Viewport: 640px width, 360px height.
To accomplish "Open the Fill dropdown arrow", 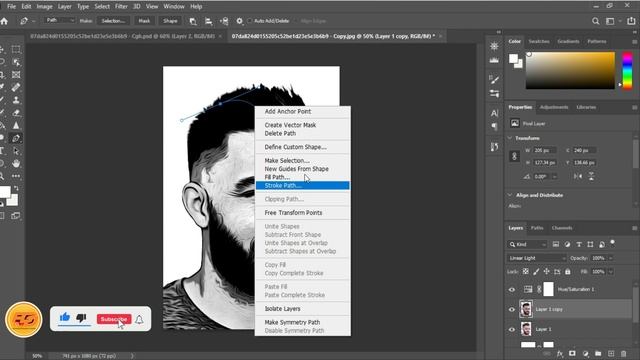I will (611, 271).
